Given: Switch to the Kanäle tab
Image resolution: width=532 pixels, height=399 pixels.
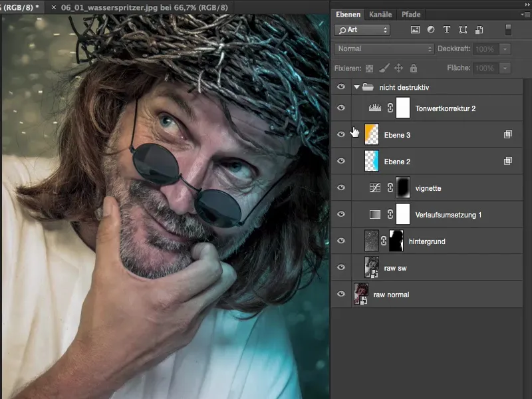Looking at the screenshot, I should [380, 15].
